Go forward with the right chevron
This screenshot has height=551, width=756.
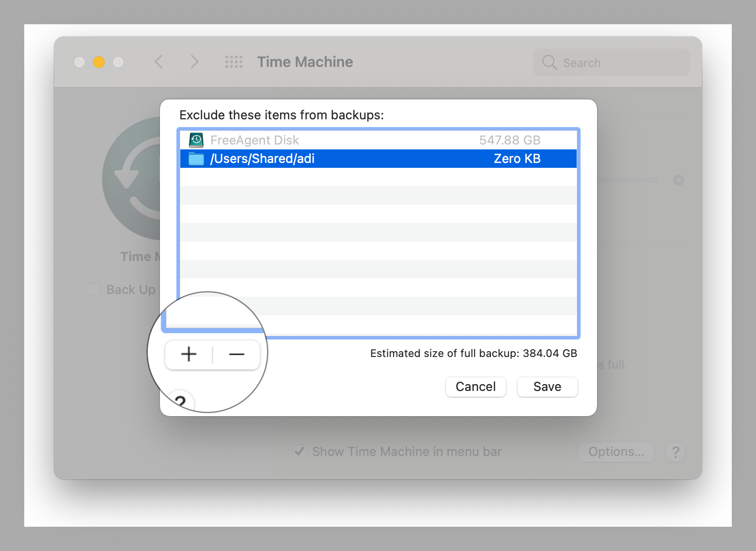194,62
